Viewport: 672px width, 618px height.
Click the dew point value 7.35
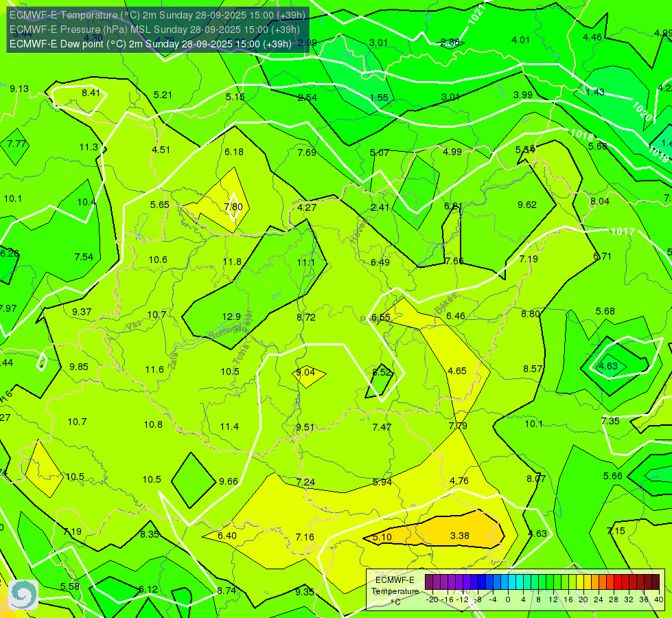(x=610, y=421)
